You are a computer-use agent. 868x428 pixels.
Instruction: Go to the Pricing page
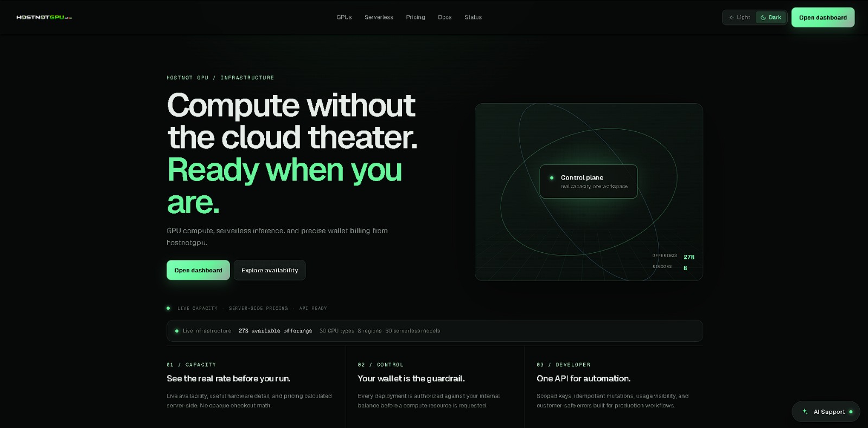click(416, 17)
